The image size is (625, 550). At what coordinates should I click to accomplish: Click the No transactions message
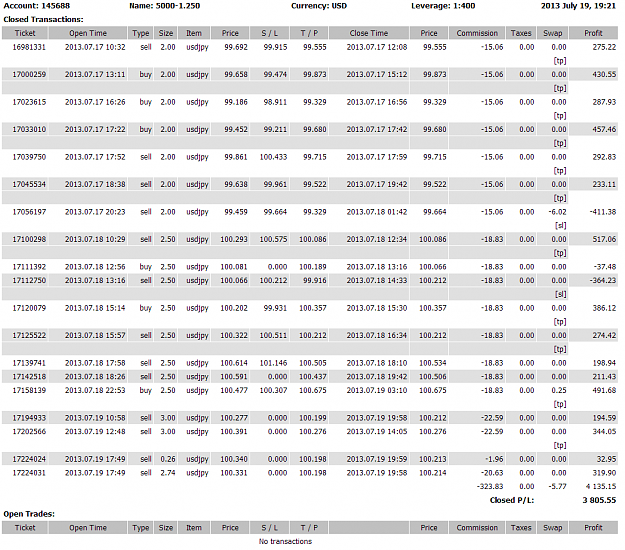(285, 541)
